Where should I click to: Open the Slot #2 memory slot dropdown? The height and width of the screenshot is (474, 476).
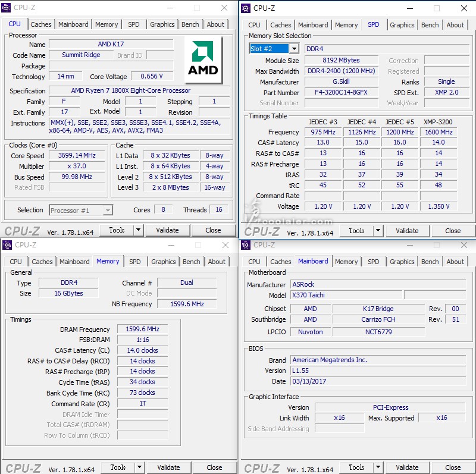coord(294,49)
